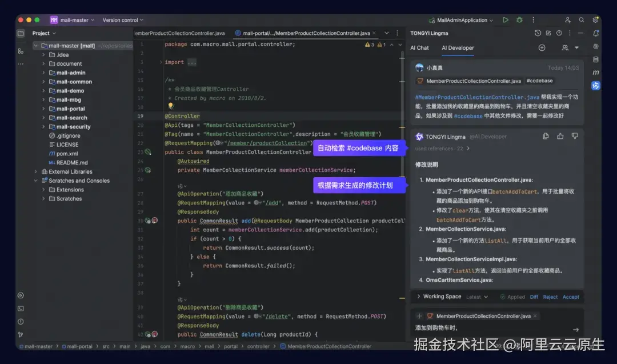Open the Version control dropdown
The height and width of the screenshot is (364, 617).
point(123,19)
